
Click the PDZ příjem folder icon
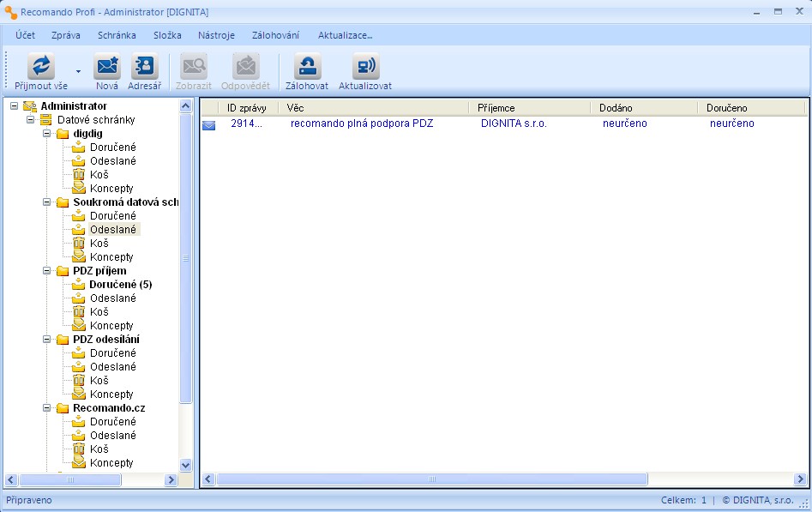pos(63,270)
